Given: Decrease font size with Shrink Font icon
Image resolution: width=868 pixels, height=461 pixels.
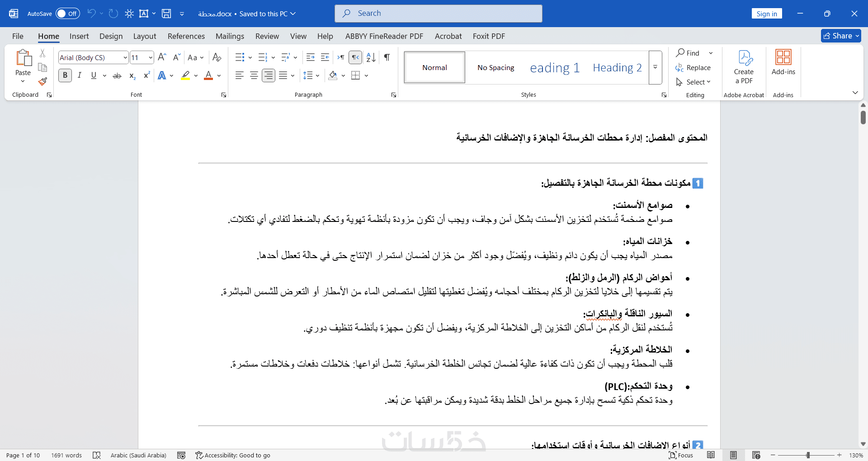Looking at the screenshot, I should pyautogui.click(x=177, y=57).
